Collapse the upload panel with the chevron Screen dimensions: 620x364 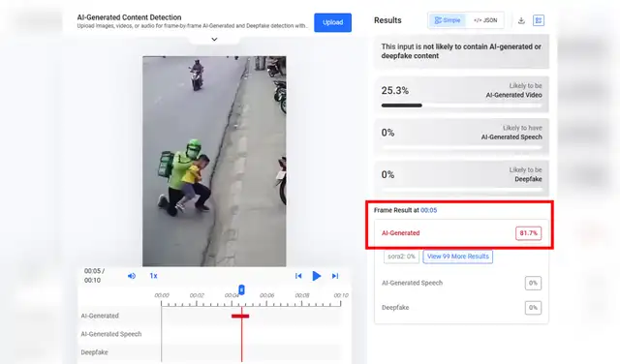pyautogui.click(x=214, y=40)
